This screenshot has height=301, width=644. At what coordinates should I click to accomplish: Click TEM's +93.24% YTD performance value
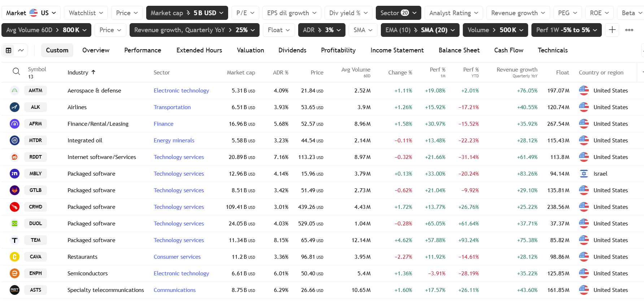point(469,240)
